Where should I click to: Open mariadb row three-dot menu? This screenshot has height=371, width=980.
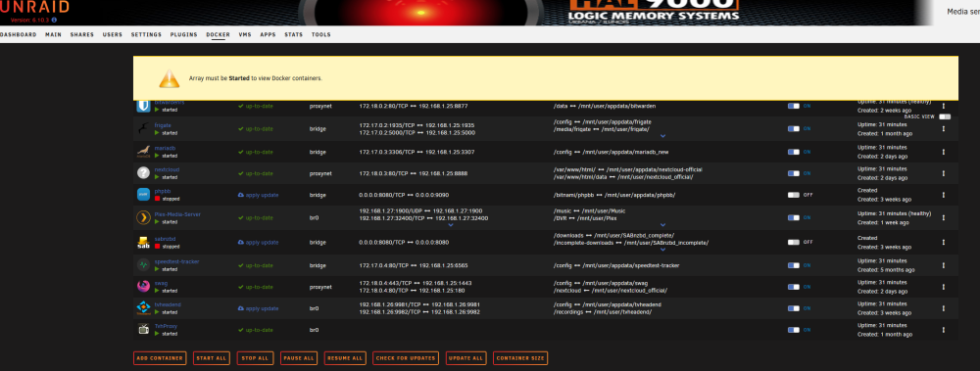point(944,152)
